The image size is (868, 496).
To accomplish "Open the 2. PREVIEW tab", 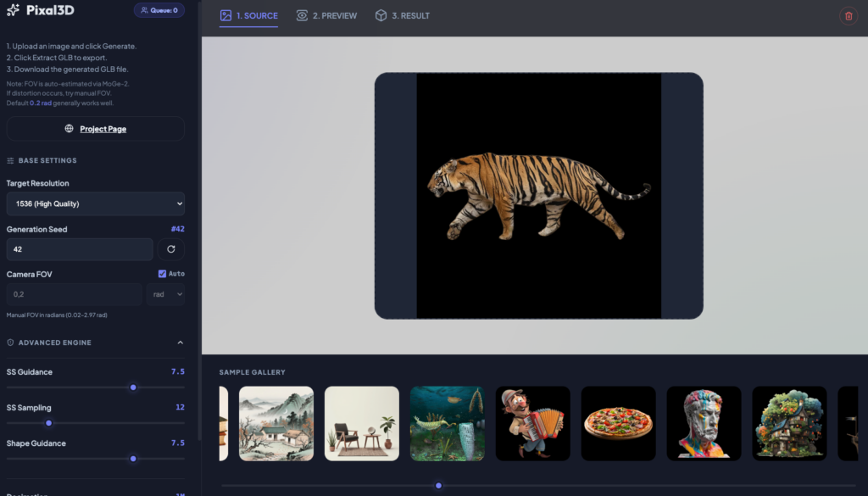I will [x=326, y=15].
